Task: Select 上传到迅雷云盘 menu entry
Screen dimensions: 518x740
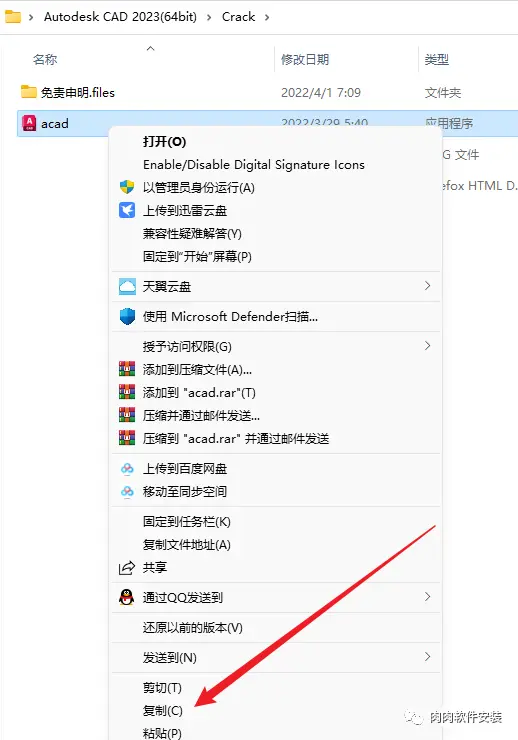Action: (x=185, y=210)
